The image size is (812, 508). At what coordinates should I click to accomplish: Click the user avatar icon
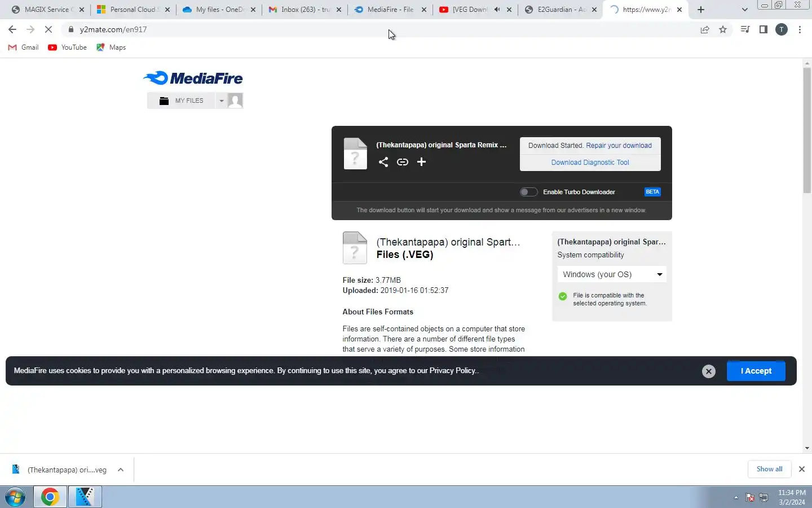click(x=235, y=100)
